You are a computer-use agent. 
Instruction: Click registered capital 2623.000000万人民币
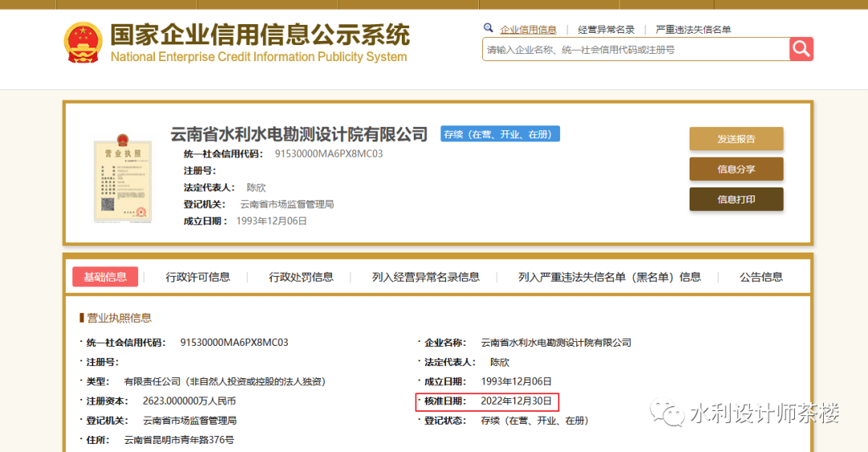click(190, 401)
